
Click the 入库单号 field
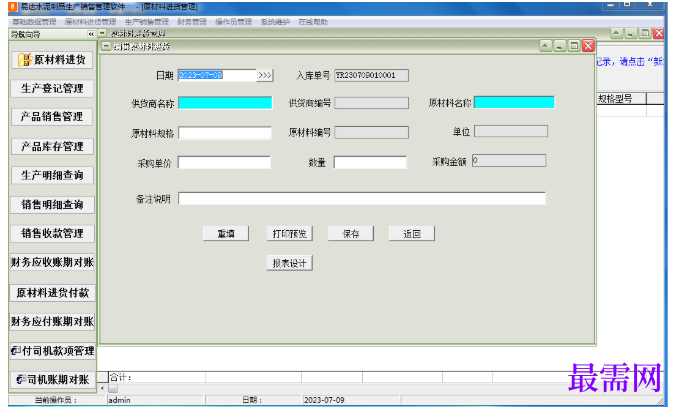click(x=372, y=75)
